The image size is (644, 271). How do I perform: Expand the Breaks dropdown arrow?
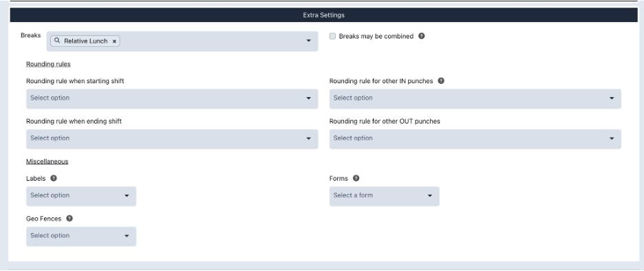[308, 41]
